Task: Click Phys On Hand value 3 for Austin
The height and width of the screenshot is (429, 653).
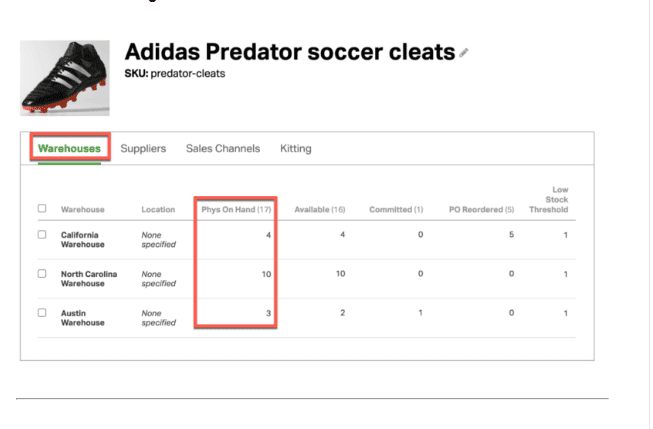Action: (268, 313)
